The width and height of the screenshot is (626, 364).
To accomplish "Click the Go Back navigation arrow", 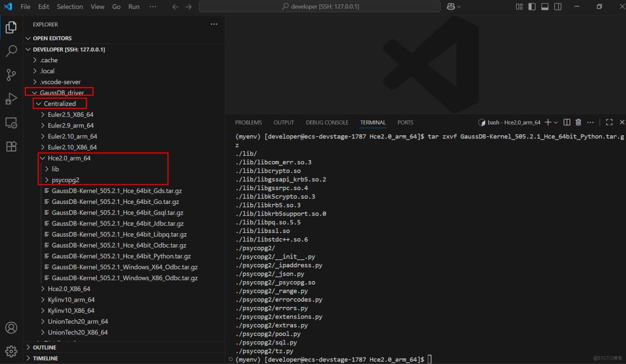I will pyautogui.click(x=176, y=7).
